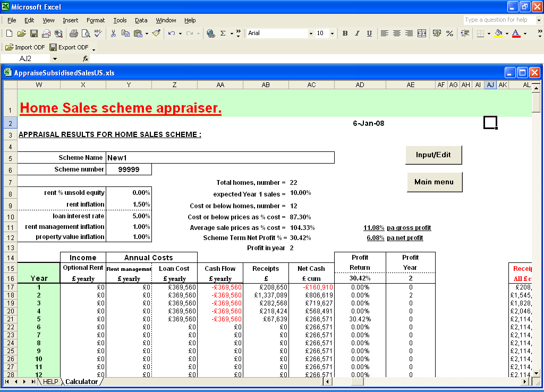This screenshot has width=544, height=392.
Task: Expand the AutoSum functions arrow
Action: point(232,33)
